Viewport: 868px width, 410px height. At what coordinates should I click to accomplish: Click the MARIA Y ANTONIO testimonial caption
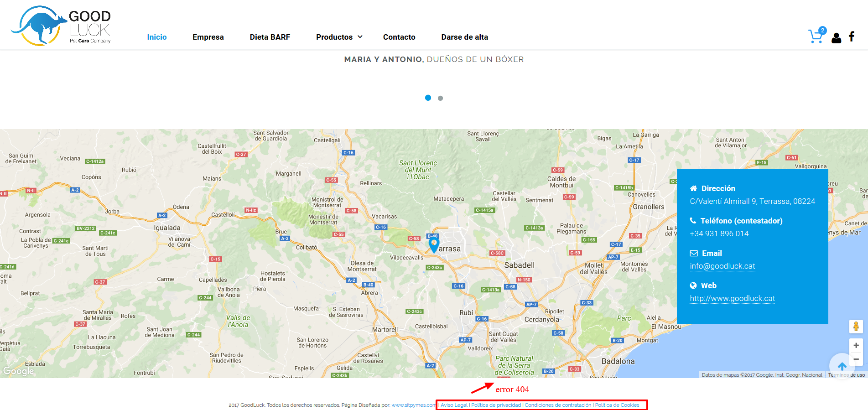click(434, 59)
